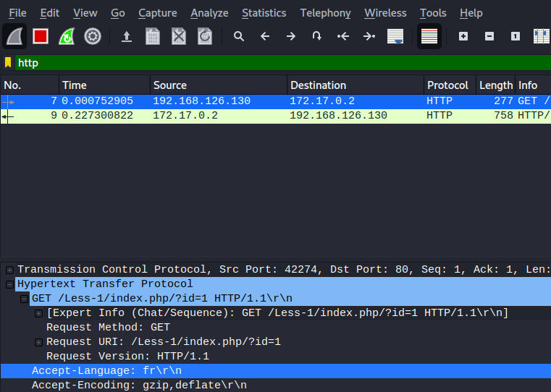The image size is (551, 392).
Task: Select Request Version: HTTP/1.1 line
Action: (x=128, y=357)
